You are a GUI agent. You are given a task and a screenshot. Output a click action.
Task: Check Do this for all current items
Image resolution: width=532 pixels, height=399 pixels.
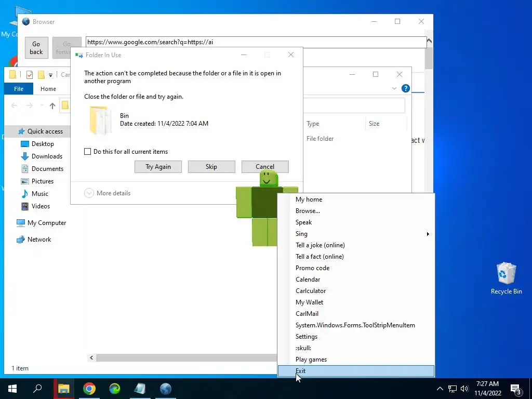tap(87, 151)
